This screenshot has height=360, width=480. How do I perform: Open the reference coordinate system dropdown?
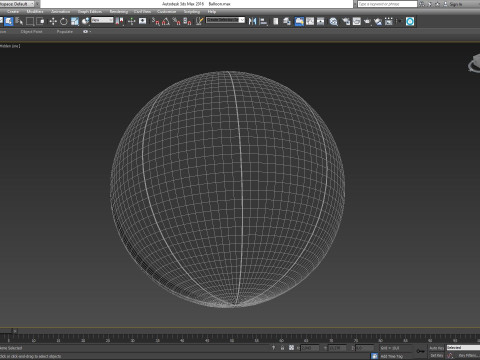102,20
